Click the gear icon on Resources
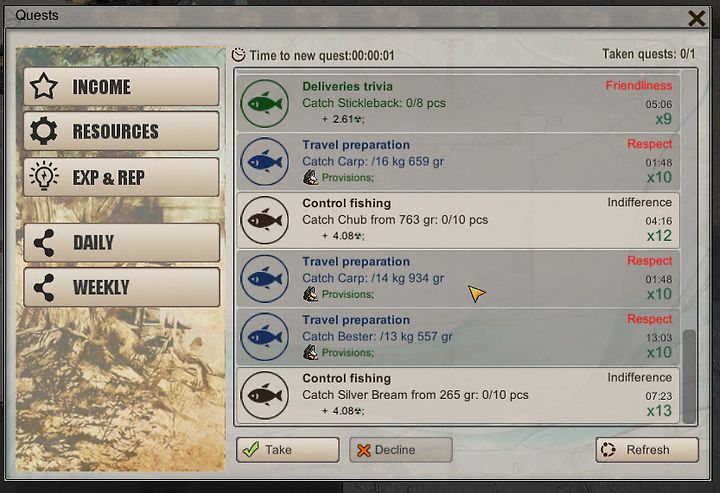Image resolution: width=720 pixels, height=493 pixels. (44, 131)
